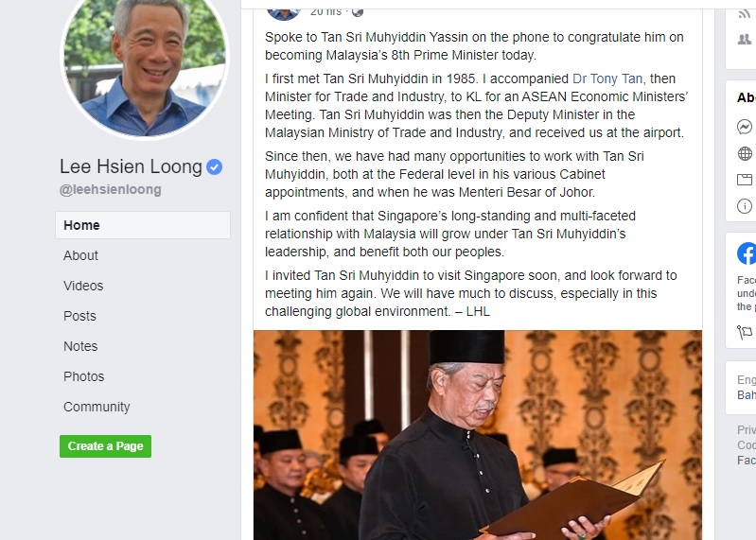
Task: Open the Notes section
Action: click(x=80, y=346)
